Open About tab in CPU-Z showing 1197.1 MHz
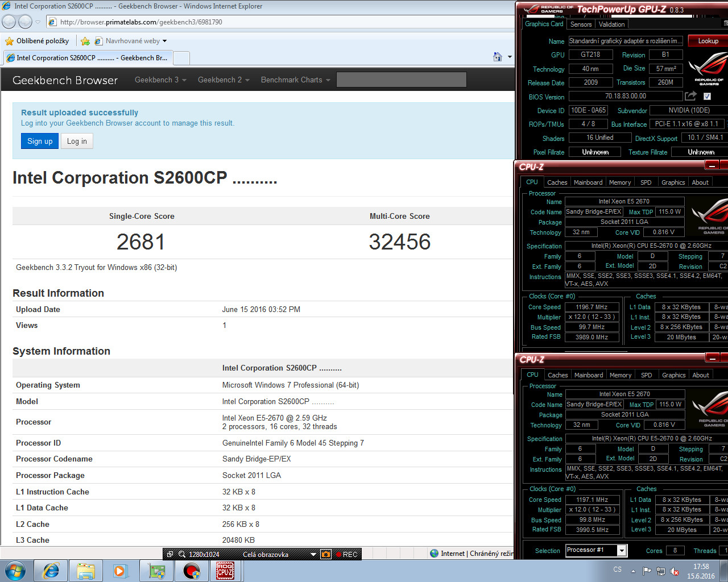728x582 pixels. point(701,375)
